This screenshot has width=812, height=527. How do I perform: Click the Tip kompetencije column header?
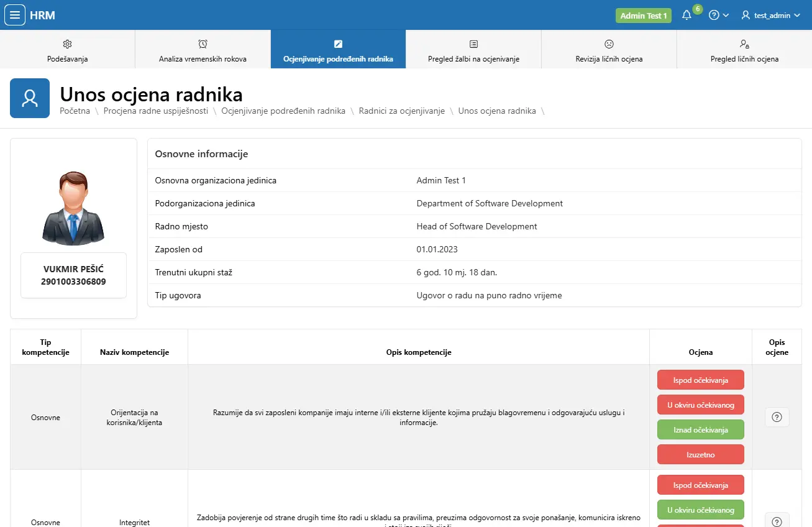point(45,347)
